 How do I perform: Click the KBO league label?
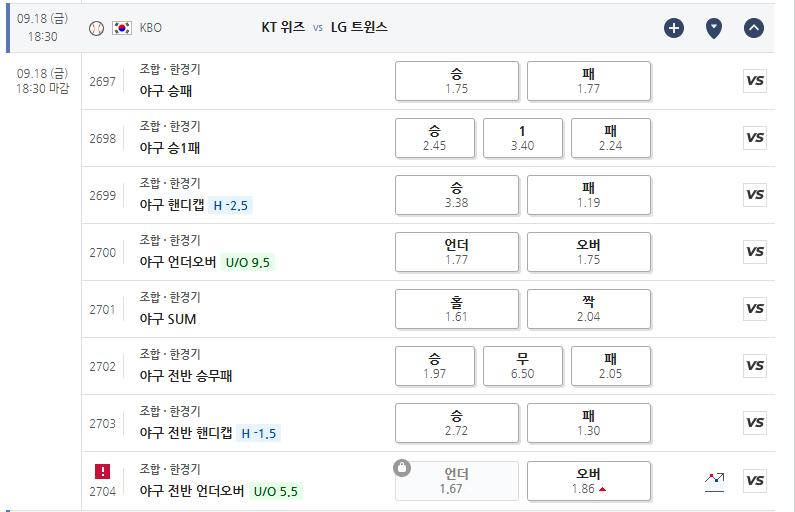coord(151,28)
